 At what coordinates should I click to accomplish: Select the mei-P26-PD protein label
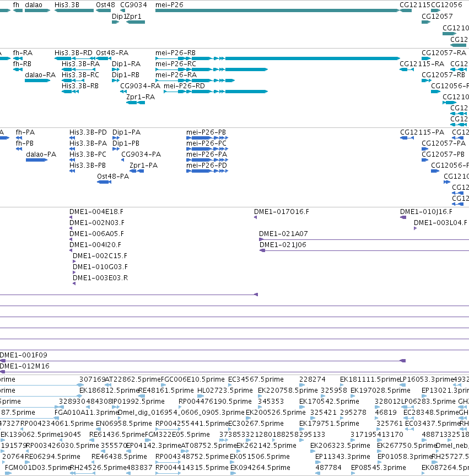pyautogui.click(x=207, y=165)
